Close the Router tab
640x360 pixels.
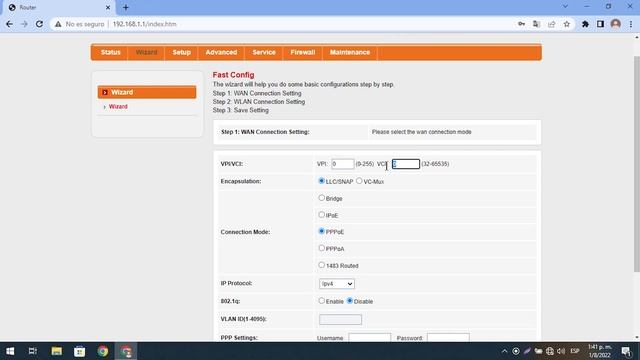point(108,7)
